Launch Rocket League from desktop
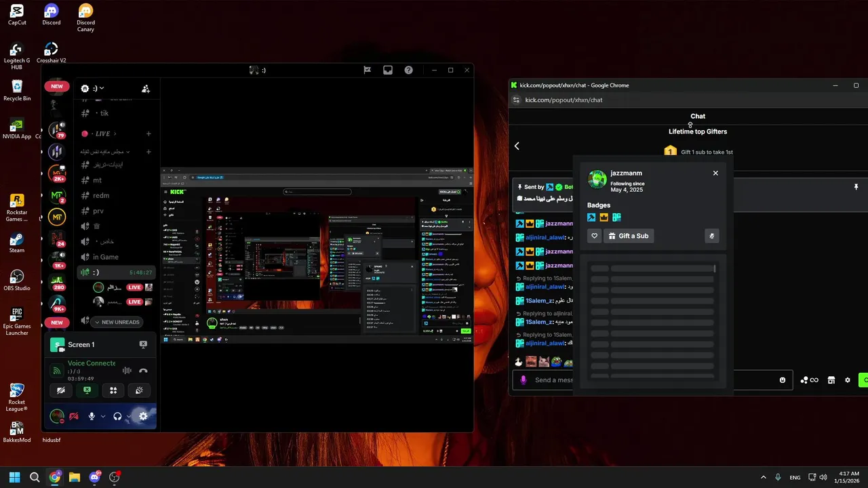This screenshot has width=868, height=488. 17,397
